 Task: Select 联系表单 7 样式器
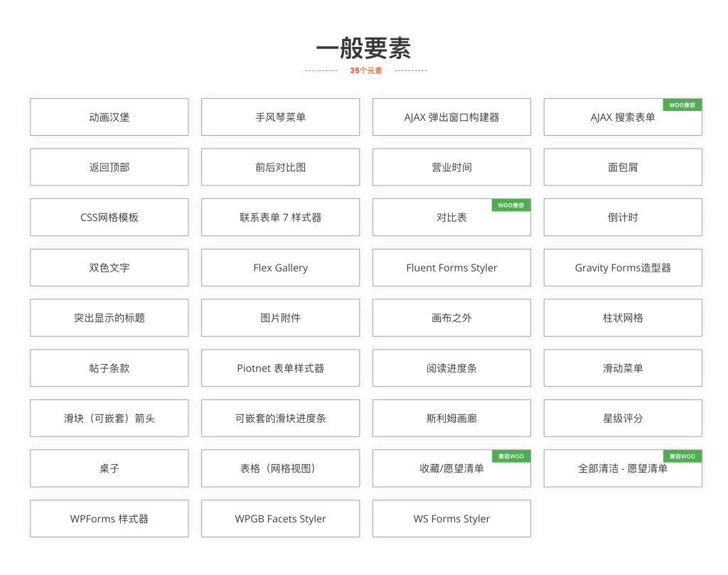[x=280, y=217]
